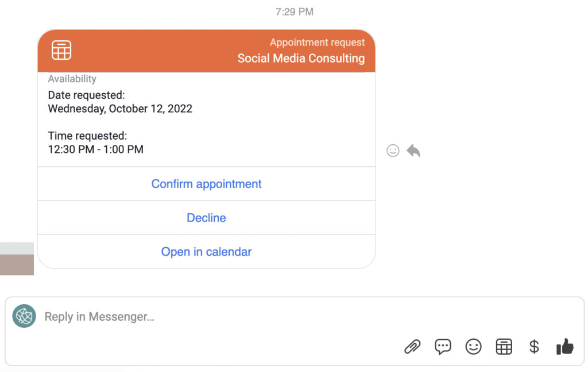Open the saved replies chat bubble icon

[443, 346]
